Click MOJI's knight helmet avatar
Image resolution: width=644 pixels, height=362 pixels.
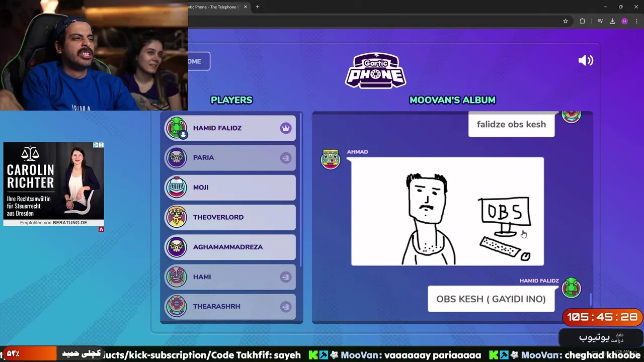click(177, 188)
